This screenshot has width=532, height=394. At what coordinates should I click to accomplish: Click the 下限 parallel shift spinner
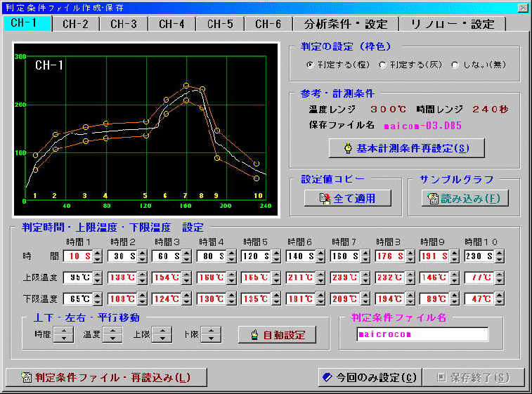211,335
